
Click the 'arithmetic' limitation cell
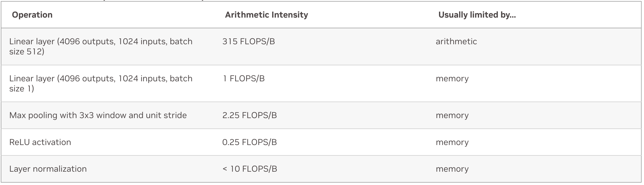click(456, 41)
